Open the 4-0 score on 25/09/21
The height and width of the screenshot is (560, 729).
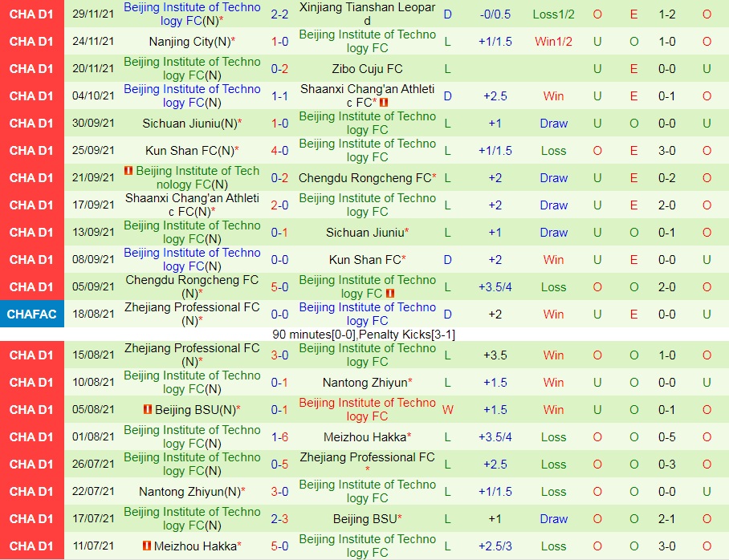pos(279,151)
